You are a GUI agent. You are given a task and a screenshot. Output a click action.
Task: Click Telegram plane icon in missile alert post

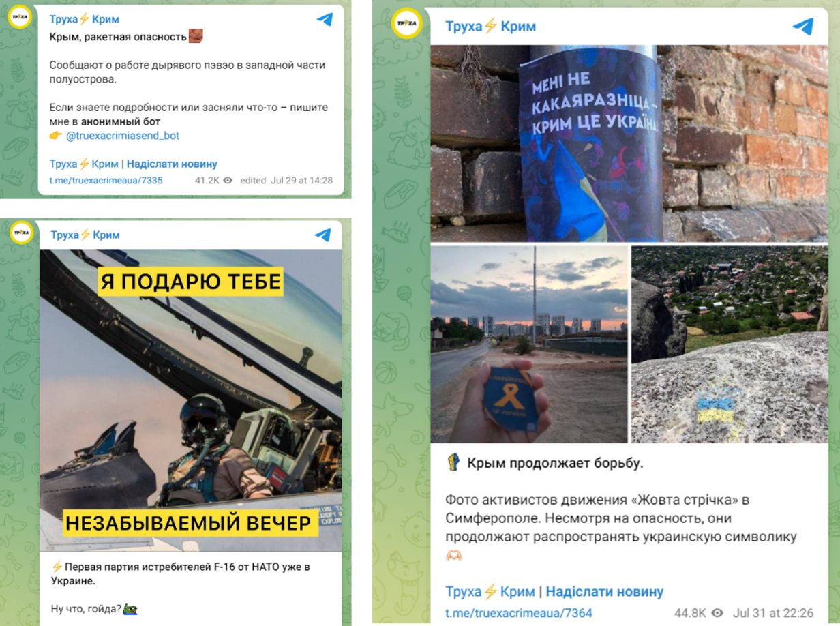[x=325, y=19]
